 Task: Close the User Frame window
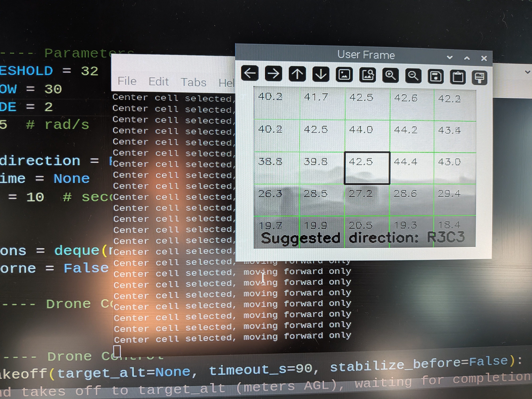click(484, 58)
